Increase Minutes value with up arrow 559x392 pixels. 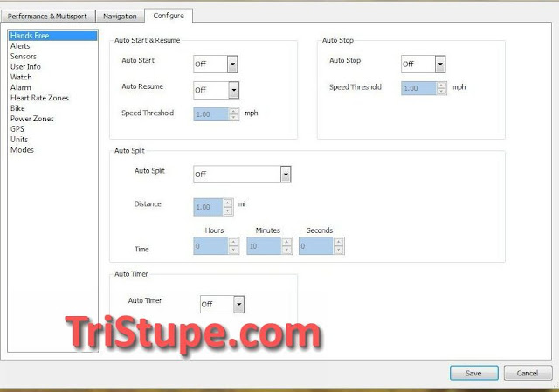(x=286, y=242)
